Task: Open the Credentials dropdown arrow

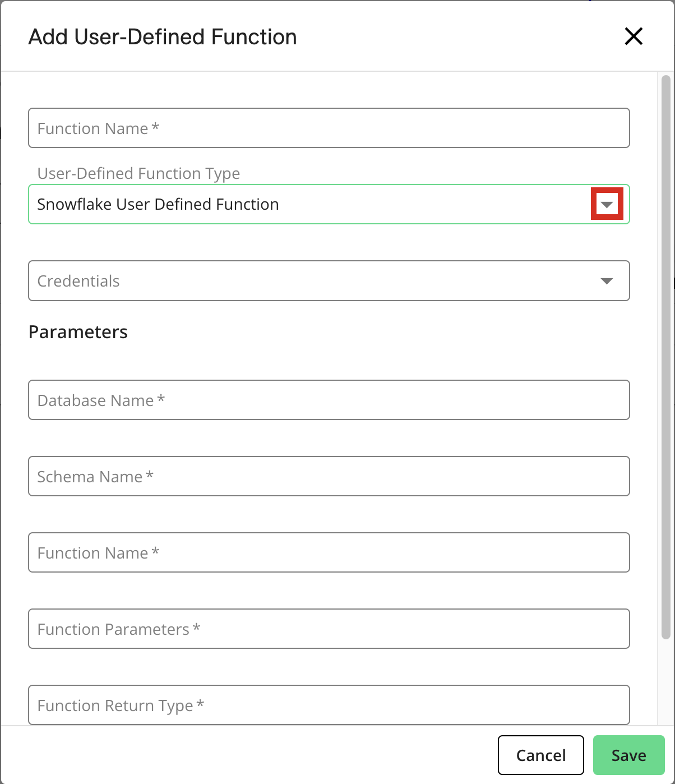Action: coord(607,281)
